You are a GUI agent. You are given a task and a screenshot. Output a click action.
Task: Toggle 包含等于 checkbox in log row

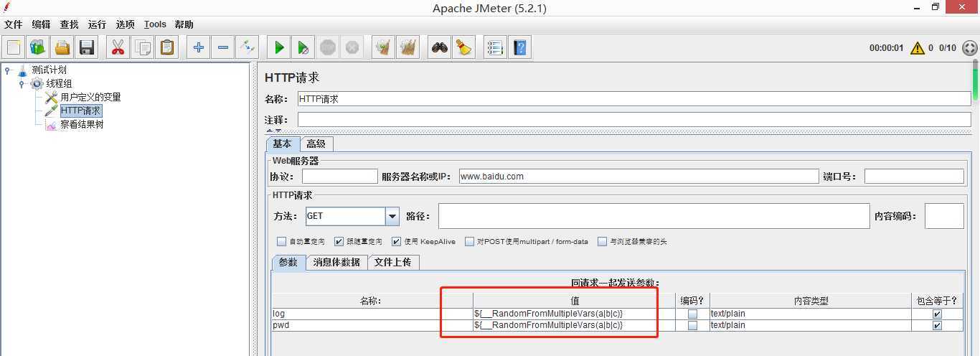(937, 314)
